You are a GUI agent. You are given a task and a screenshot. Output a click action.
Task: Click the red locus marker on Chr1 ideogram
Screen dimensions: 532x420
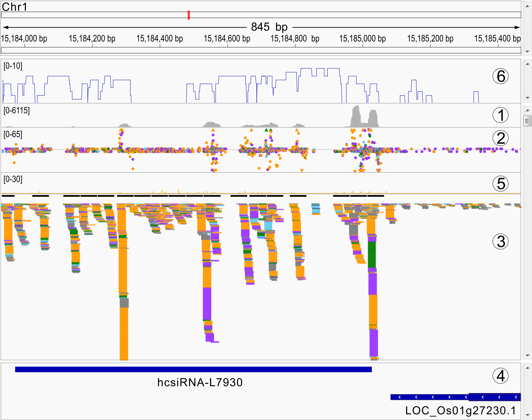click(189, 15)
